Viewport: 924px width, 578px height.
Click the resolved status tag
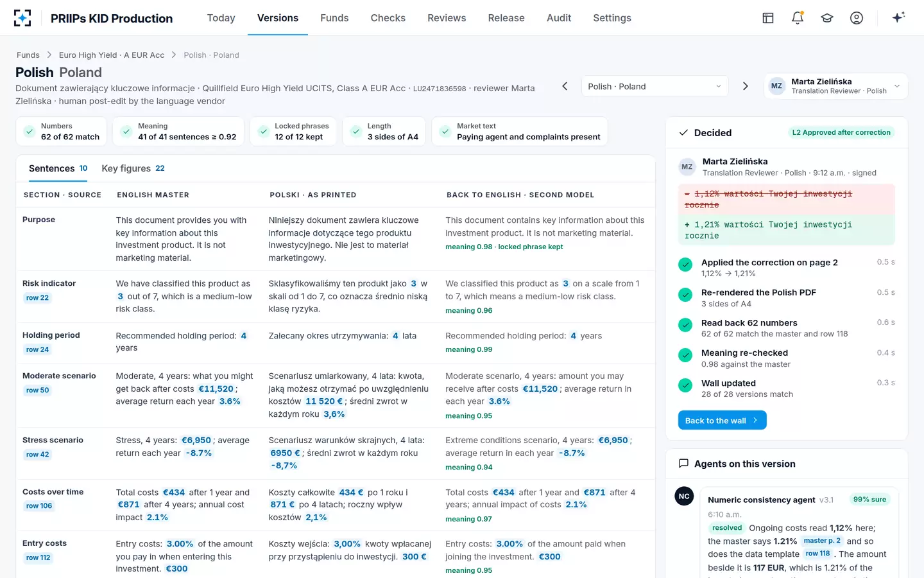tap(727, 528)
